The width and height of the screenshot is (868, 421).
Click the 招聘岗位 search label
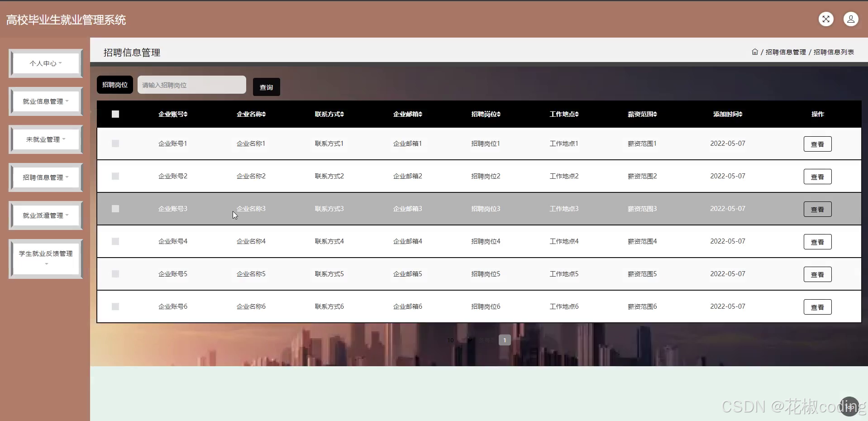pos(115,85)
